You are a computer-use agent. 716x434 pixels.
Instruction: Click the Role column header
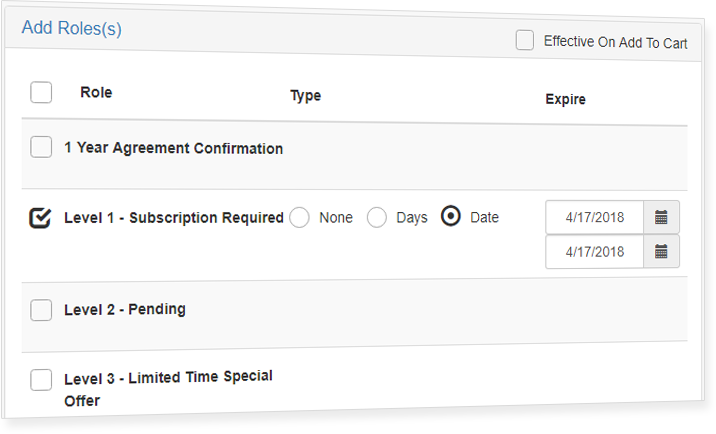(96, 92)
